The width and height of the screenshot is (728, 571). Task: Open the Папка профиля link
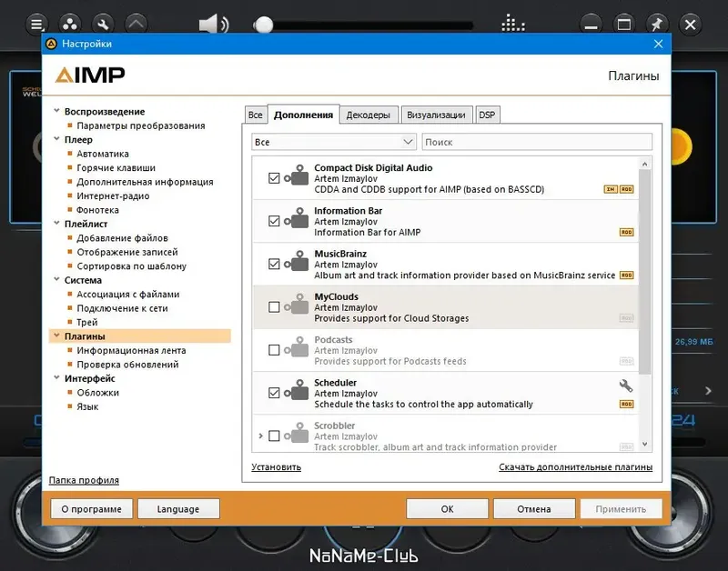tap(84, 480)
